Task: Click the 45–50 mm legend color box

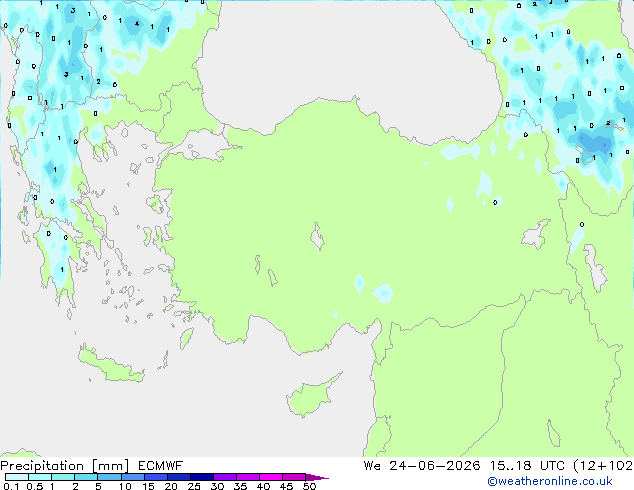Action: [x=294, y=477]
